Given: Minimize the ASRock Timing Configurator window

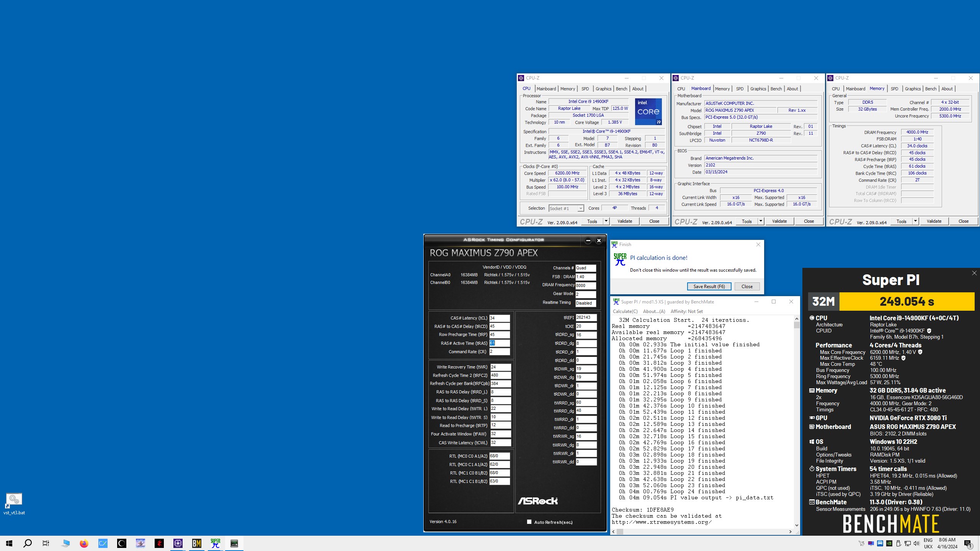Looking at the screenshot, I should click(588, 241).
